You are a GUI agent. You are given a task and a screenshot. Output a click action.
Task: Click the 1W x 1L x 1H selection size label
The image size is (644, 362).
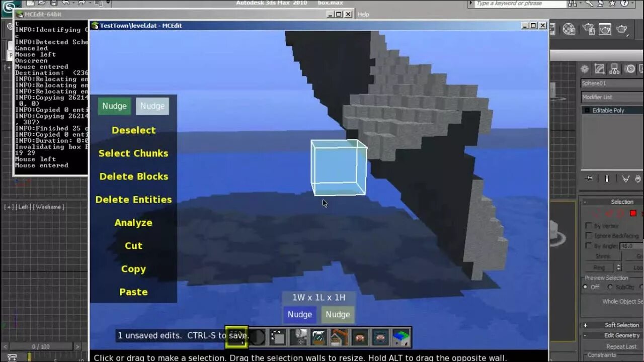pyautogui.click(x=319, y=298)
